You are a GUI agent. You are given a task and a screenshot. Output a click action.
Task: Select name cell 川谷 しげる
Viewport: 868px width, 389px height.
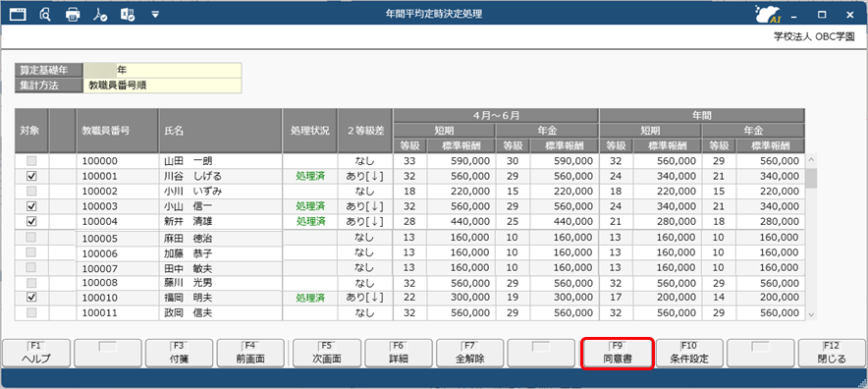click(221, 176)
